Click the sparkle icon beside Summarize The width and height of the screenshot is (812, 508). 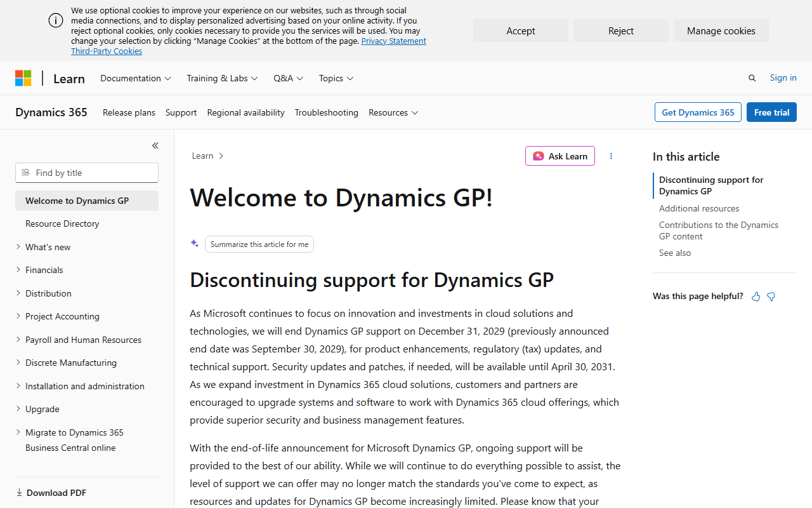coord(195,244)
